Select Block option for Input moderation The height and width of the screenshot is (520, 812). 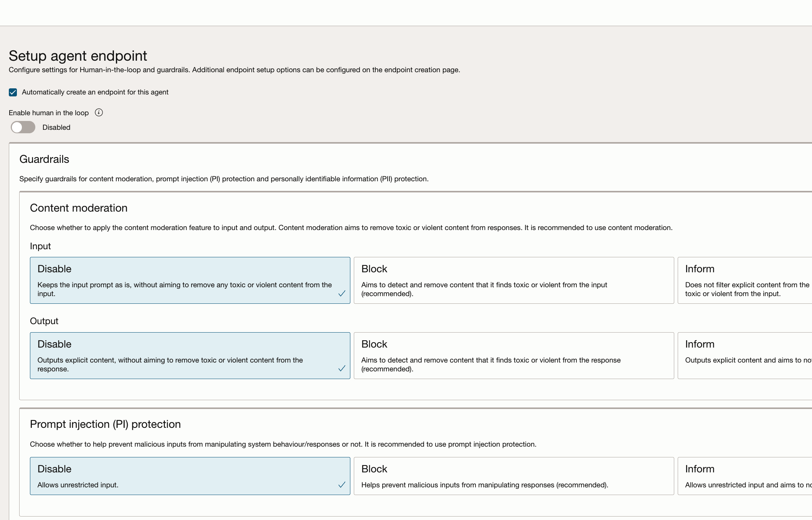(x=513, y=280)
